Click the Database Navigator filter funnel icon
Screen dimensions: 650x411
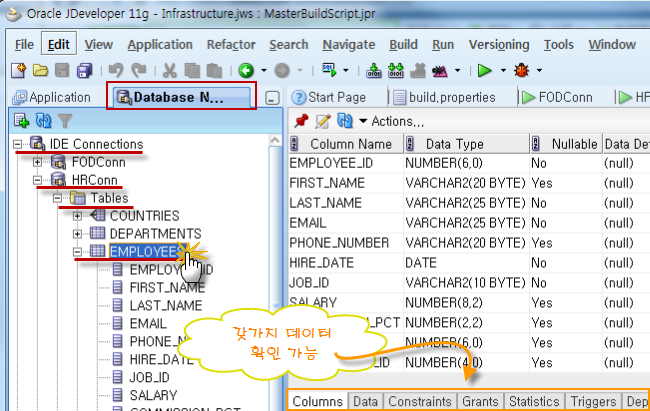tap(65, 121)
